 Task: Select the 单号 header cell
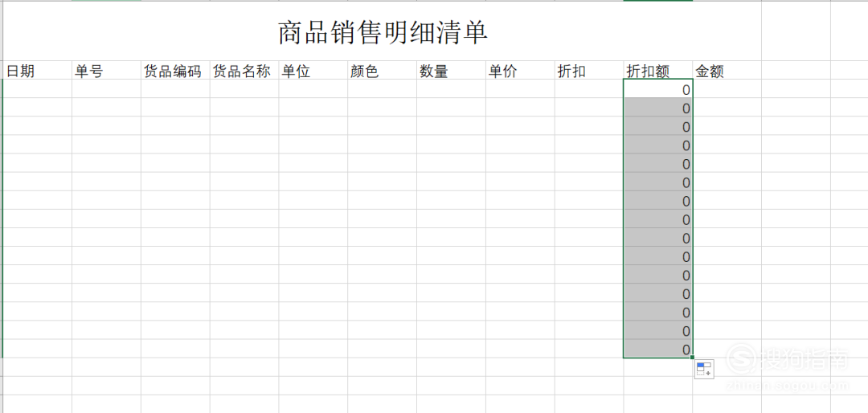[106, 71]
